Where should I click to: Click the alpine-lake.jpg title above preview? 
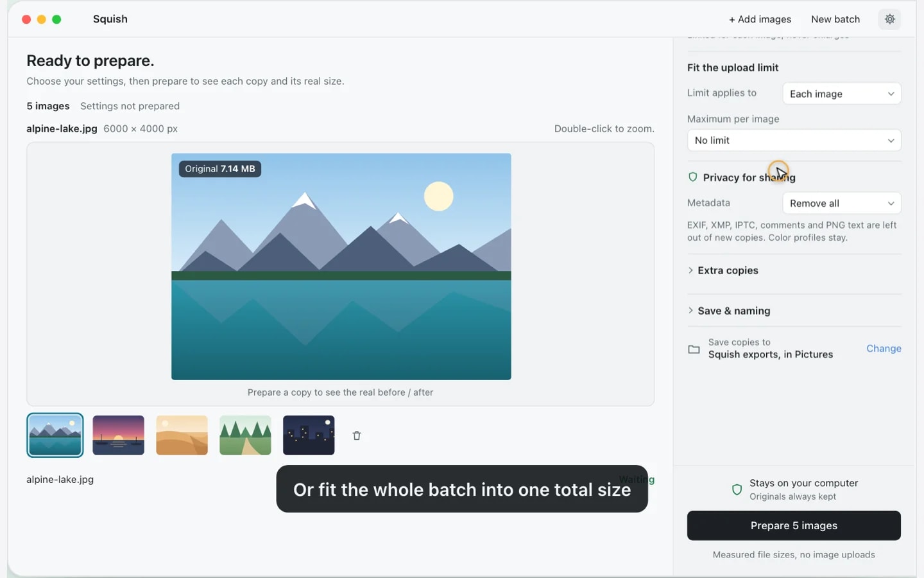coord(62,128)
